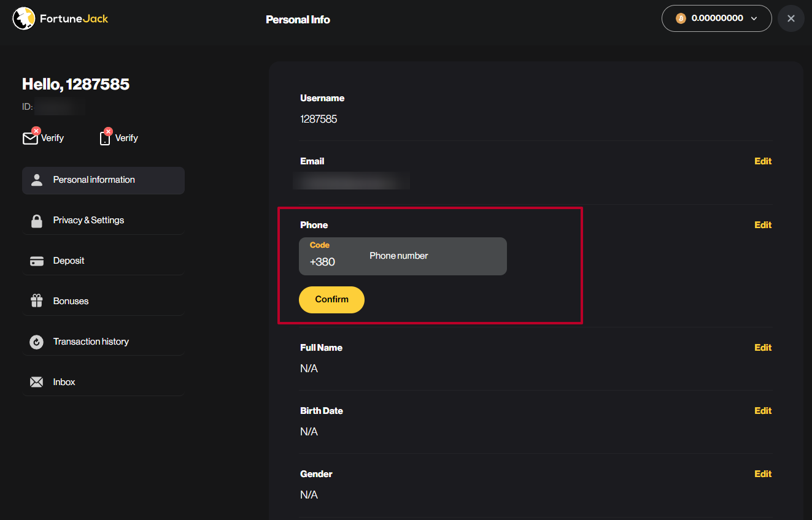Click the Inbox envelope icon

click(x=37, y=383)
